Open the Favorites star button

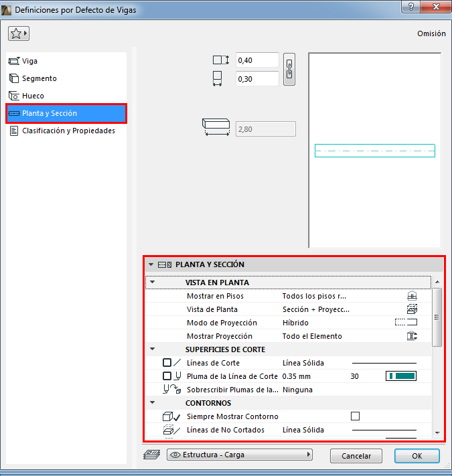pyautogui.click(x=19, y=33)
